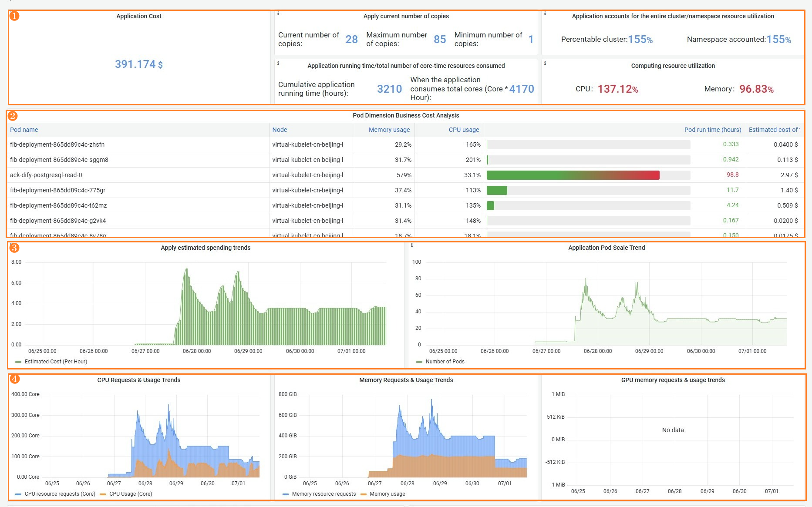Image resolution: width=812 pixels, height=507 pixels.
Task: Toggle CPU Usage (Core) legend label
Action: click(x=131, y=494)
